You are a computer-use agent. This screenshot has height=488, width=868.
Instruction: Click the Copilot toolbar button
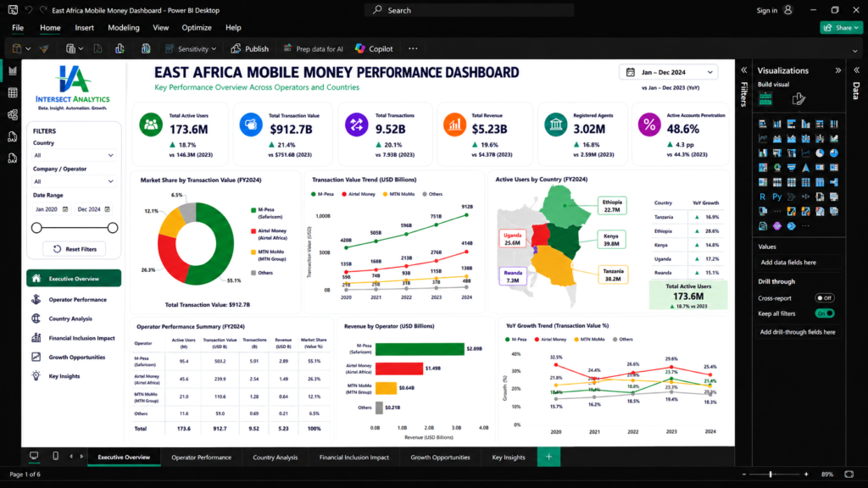coord(374,48)
